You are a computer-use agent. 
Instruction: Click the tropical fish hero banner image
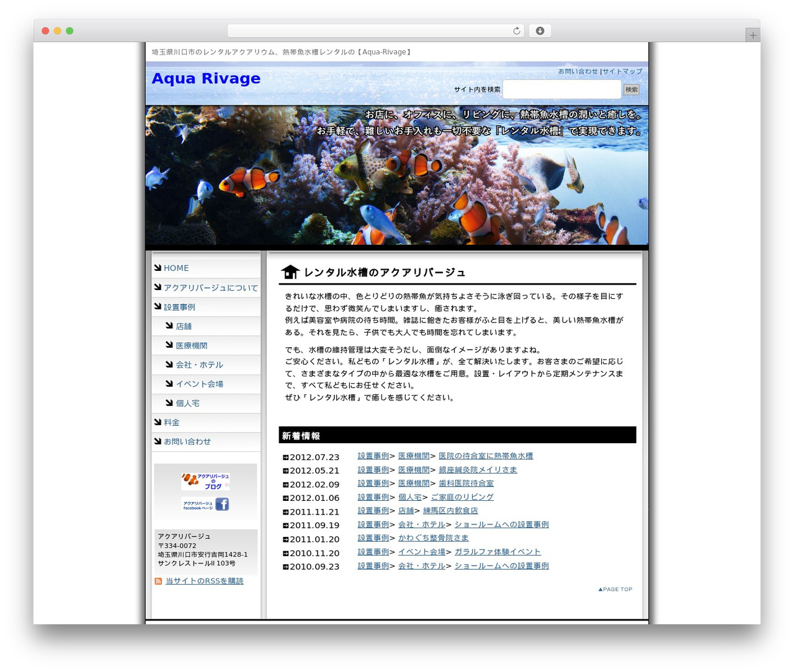pyautogui.click(x=397, y=175)
